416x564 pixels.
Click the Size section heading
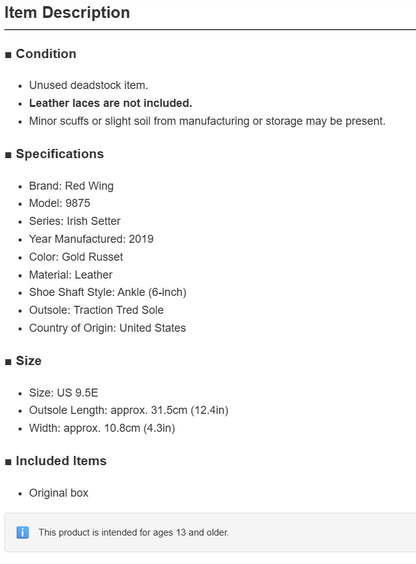pyautogui.click(x=28, y=361)
